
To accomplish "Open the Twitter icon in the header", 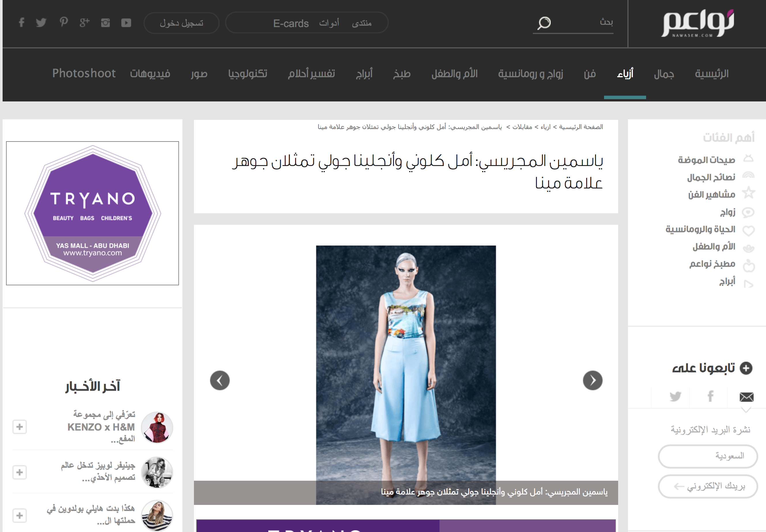I will [x=41, y=23].
